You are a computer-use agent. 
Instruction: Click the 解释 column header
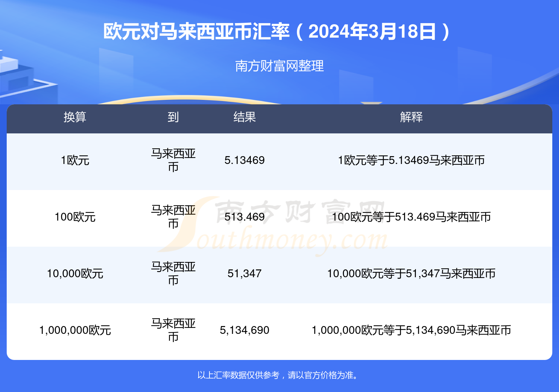[x=411, y=117]
